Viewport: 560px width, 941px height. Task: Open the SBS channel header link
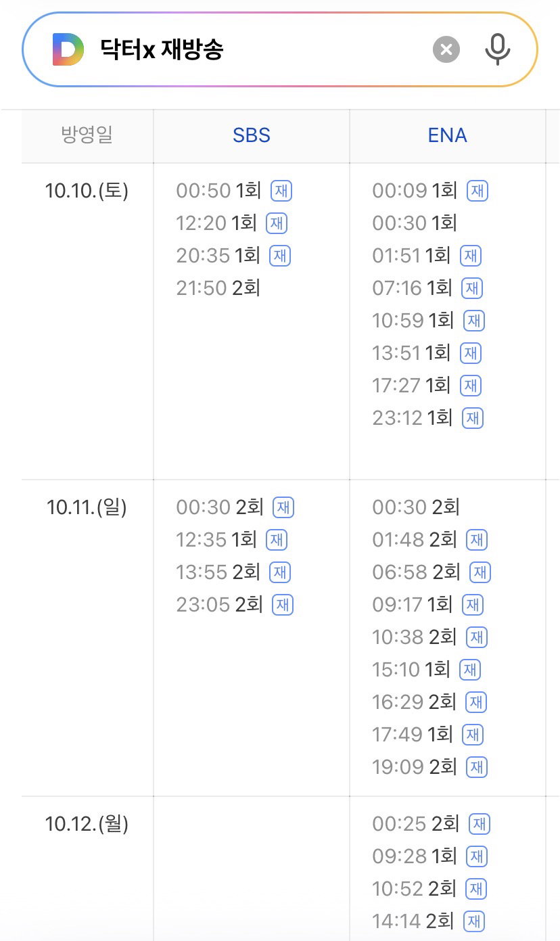point(252,135)
